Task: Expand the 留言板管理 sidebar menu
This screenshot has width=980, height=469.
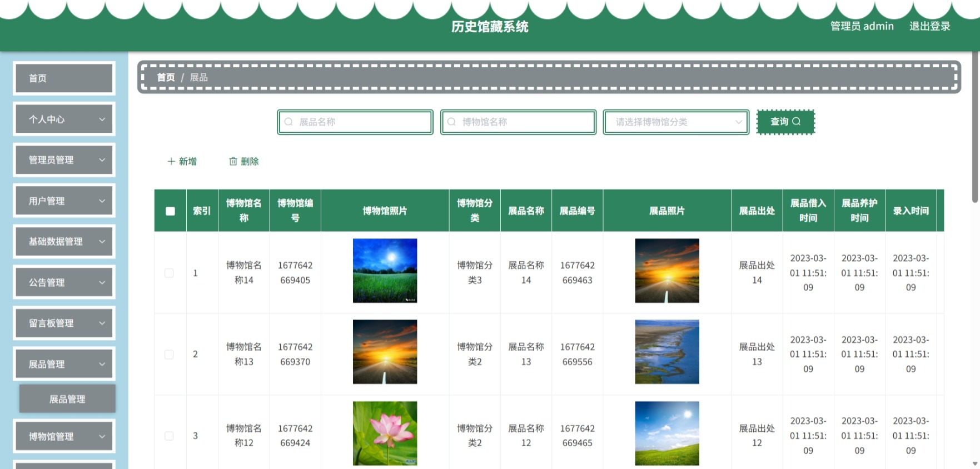Action: coord(64,323)
